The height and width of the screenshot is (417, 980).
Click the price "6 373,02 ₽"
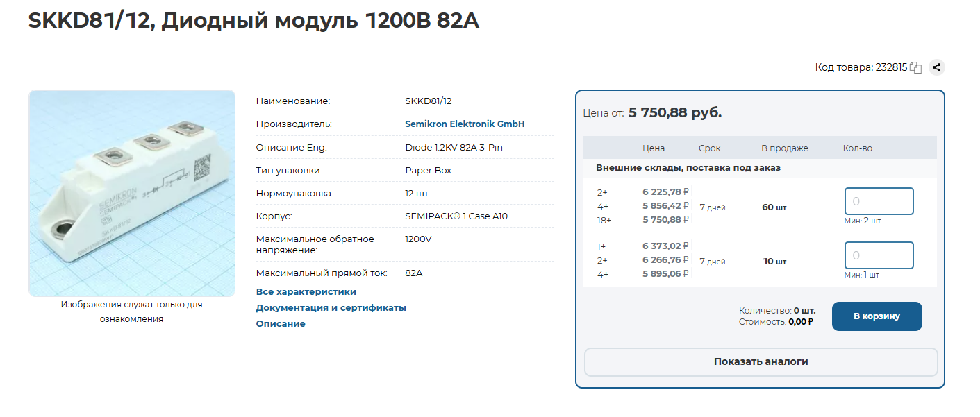pyautogui.click(x=665, y=246)
